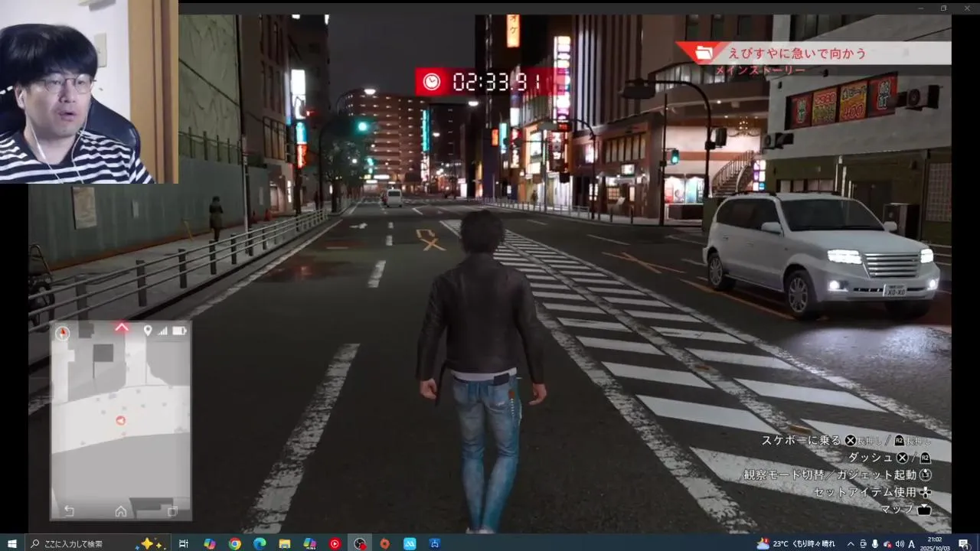Open the notification center icon

(963, 543)
